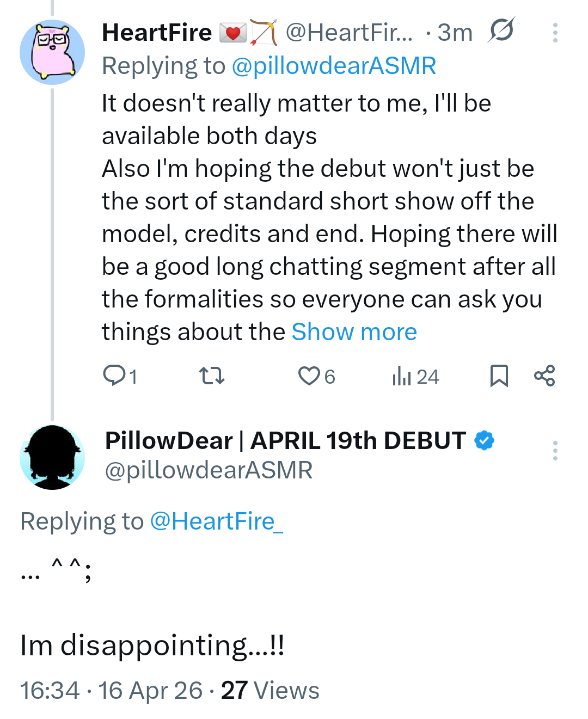588x719 pixels.
Task: Bookmark HeartFire's reply
Action: pos(499,376)
